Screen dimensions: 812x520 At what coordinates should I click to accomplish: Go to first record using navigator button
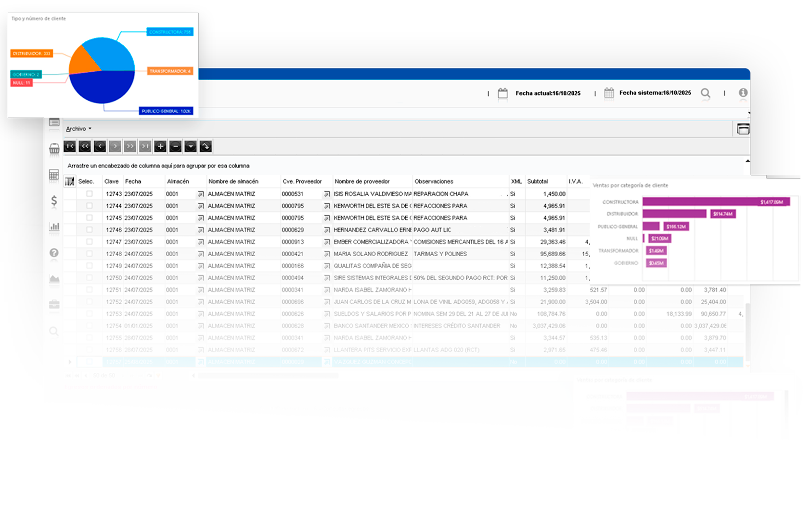click(70, 146)
